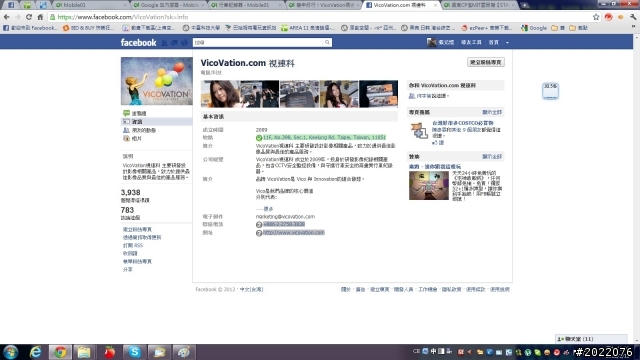
Task: Switch to the third tab ending in Mobile01
Action: click(245, 5)
